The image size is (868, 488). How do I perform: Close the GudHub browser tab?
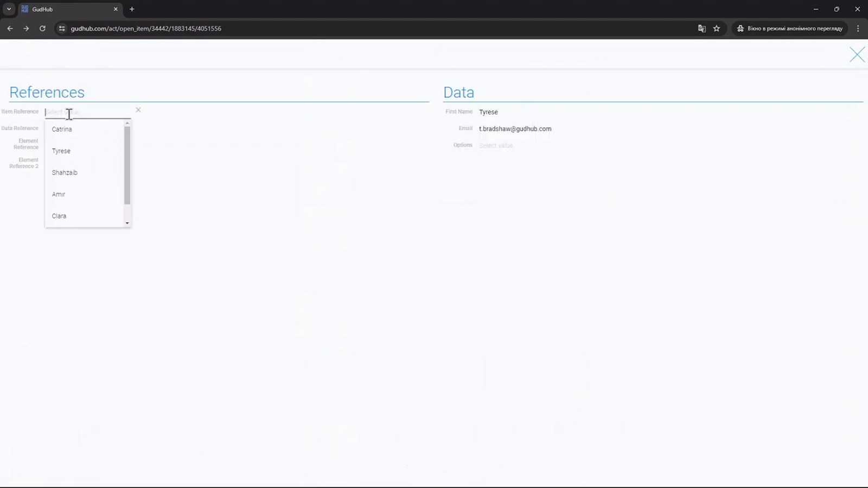(x=116, y=9)
